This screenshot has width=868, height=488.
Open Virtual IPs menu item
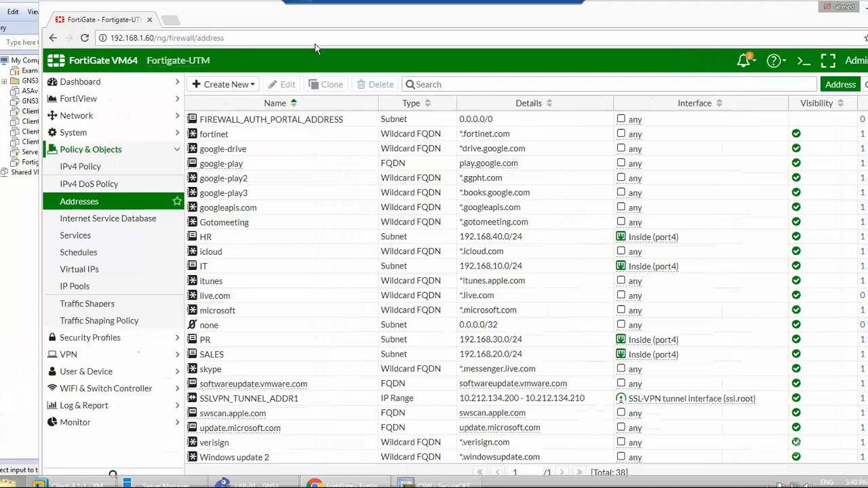click(79, 269)
